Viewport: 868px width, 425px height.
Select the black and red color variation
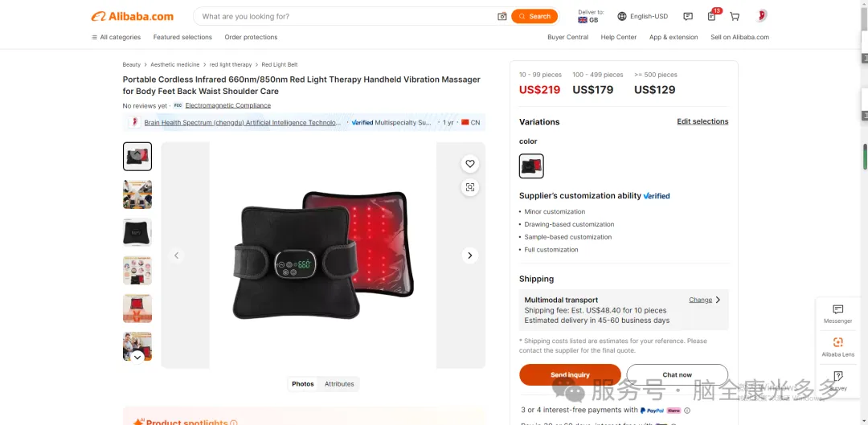(531, 166)
